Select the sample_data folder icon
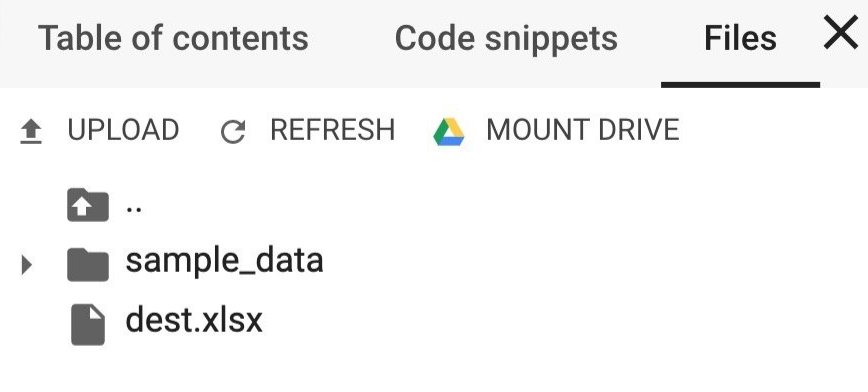868x392 pixels. (x=87, y=265)
